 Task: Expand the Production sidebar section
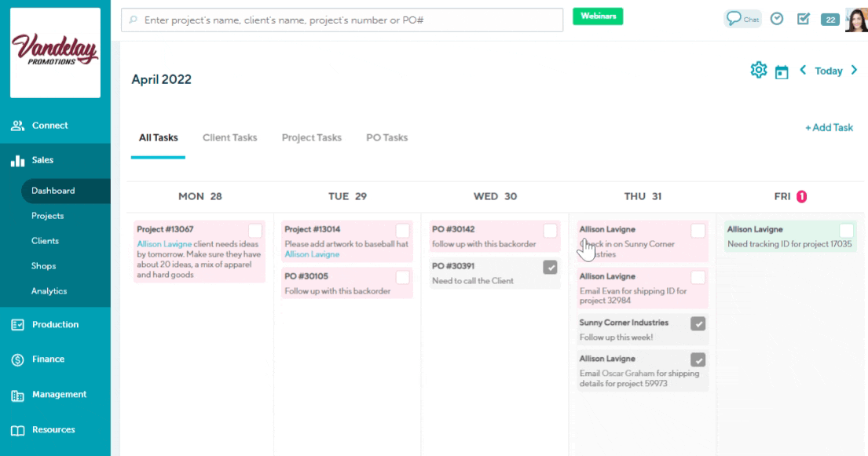click(55, 325)
